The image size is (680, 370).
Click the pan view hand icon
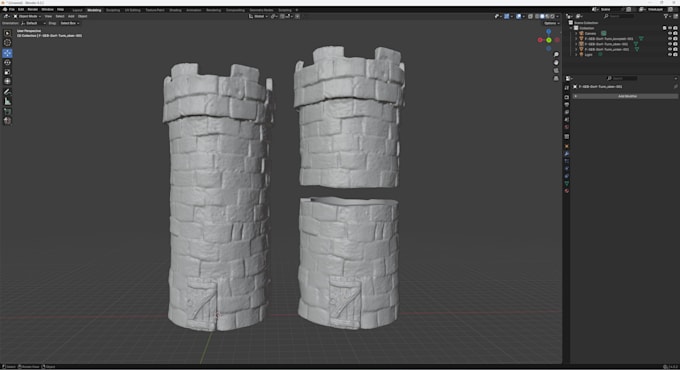(x=556, y=62)
